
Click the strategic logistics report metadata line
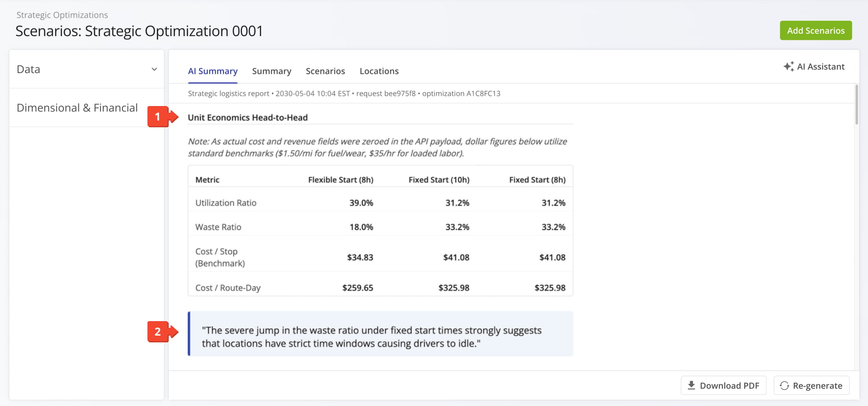344,93
